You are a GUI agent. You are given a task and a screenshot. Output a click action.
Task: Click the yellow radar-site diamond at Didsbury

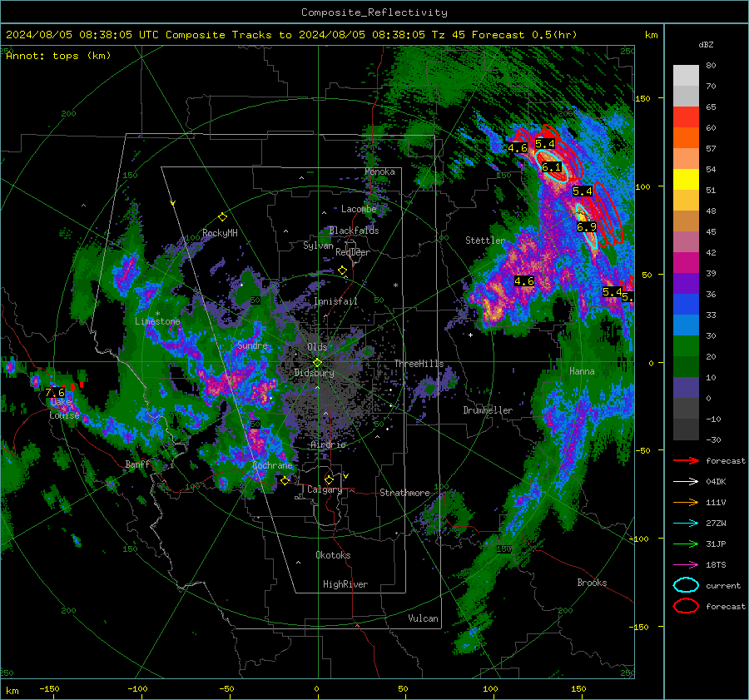(317, 363)
